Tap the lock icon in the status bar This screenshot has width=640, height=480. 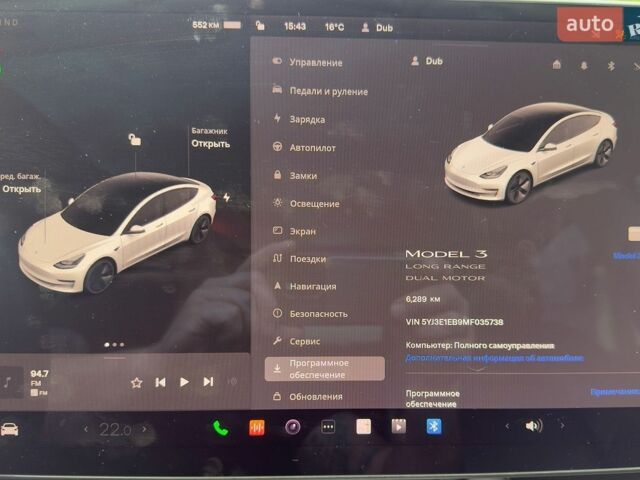(260, 27)
